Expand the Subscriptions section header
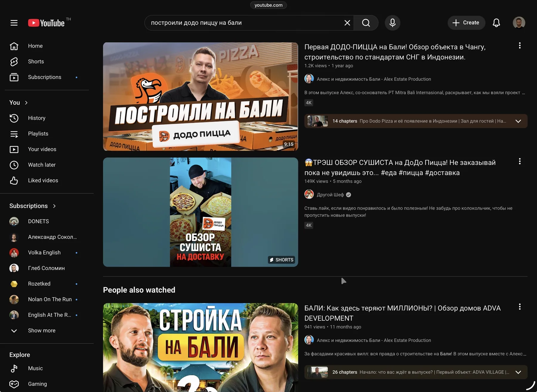Viewport: 537px width, 392px height. [x=33, y=206]
